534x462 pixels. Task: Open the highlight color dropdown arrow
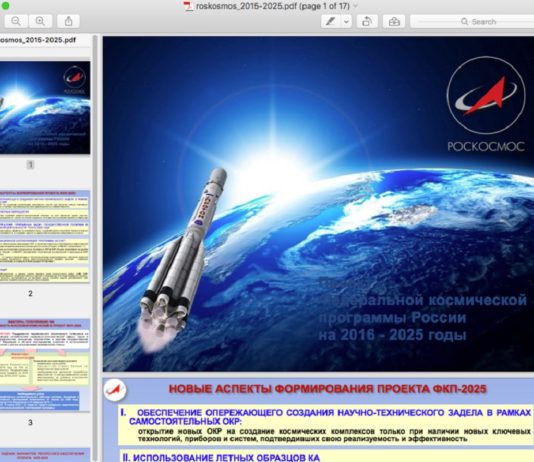click(x=346, y=22)
